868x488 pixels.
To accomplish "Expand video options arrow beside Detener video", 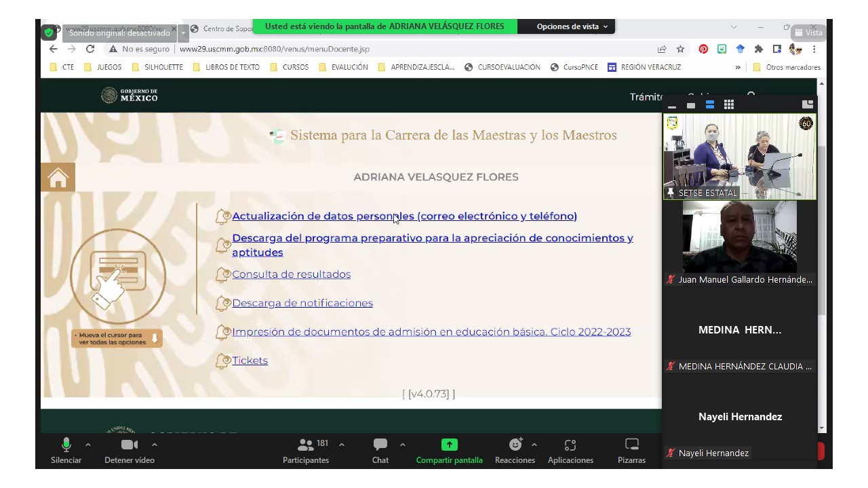I will 155,445.
